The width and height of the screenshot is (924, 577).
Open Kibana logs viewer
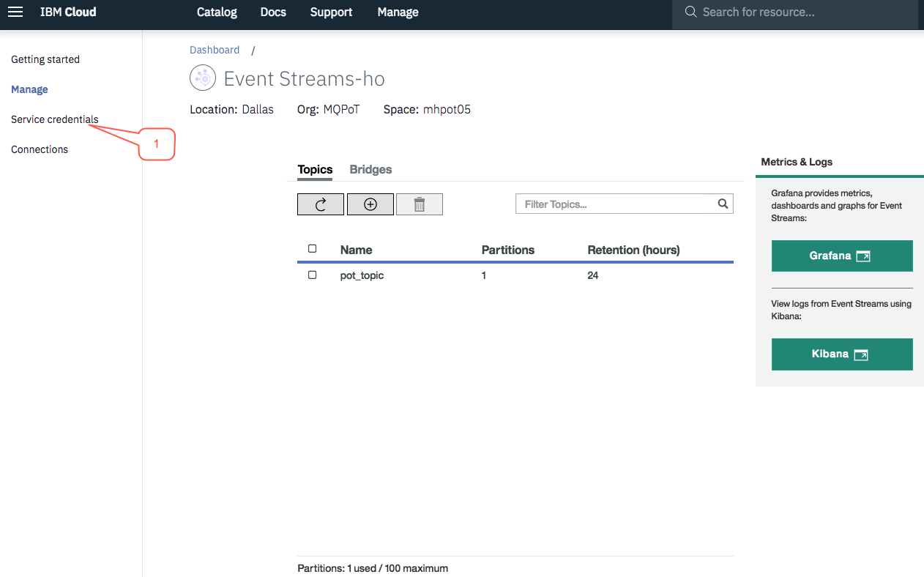click(842, 354)
